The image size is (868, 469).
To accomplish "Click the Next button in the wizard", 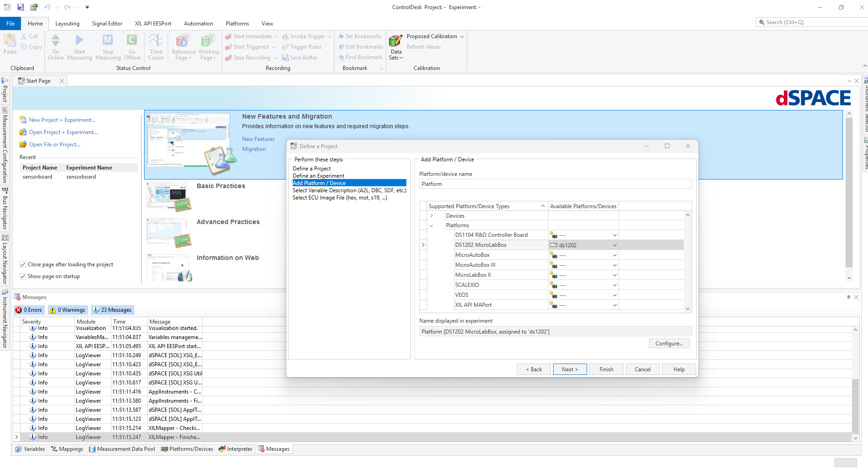I will (569, 369).
